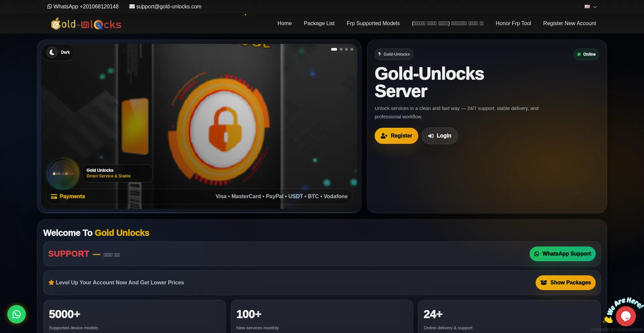Image resolution: width=644 pixels, height=333 pixels.
Task: Click the Gold-Unlocks Server heading
Action: pyautogui.click(x=429, y=82)
